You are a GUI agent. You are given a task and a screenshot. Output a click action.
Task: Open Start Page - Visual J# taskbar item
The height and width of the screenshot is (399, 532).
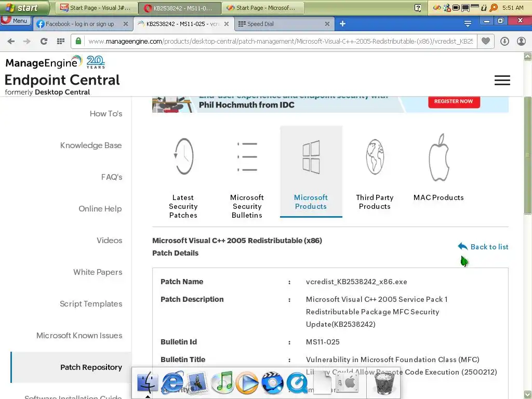pyautogui.click(x=97, y=7)
